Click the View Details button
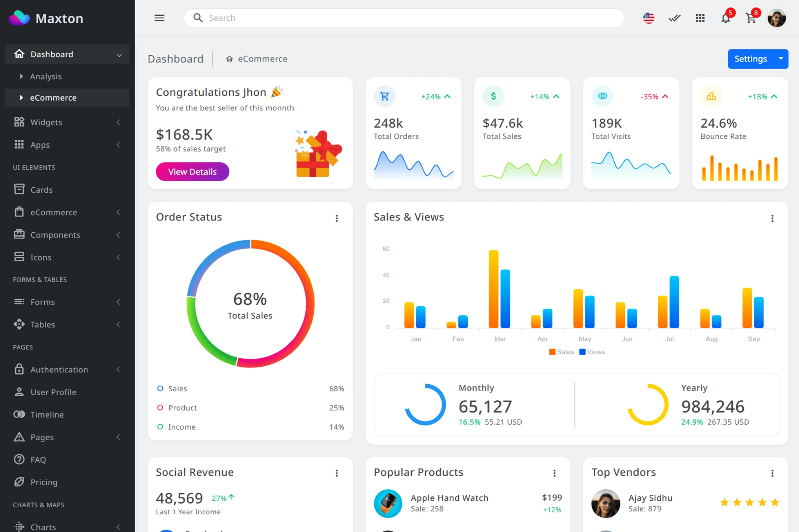Screen dimensions: 799x532 pyautogui.click(x=192, y=172)
